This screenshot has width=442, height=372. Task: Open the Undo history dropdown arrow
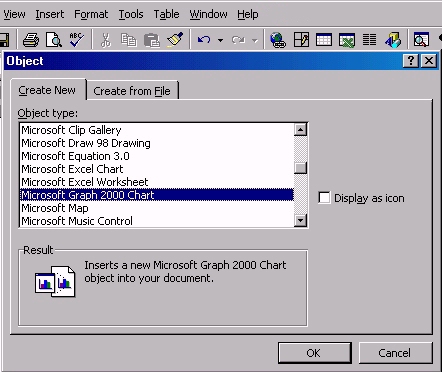[x=220, y=40]
